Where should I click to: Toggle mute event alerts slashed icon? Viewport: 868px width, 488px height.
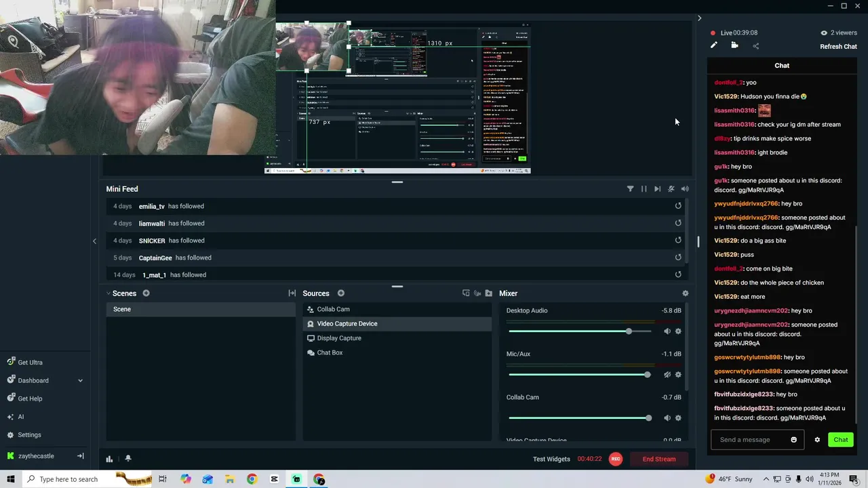point(671,189)
